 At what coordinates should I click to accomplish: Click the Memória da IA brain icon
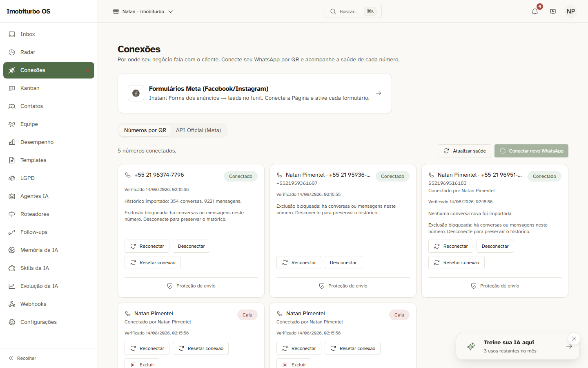pos(12,250)
